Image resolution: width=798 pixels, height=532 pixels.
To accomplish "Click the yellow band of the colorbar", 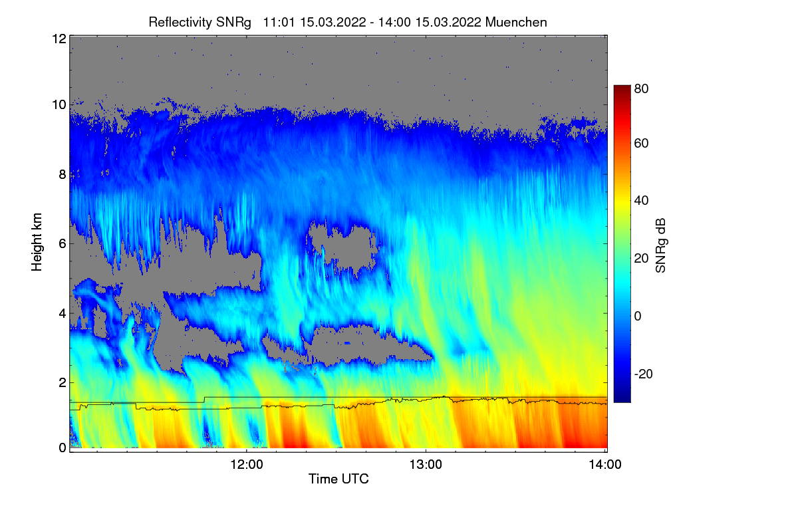I will click(621, 203).
